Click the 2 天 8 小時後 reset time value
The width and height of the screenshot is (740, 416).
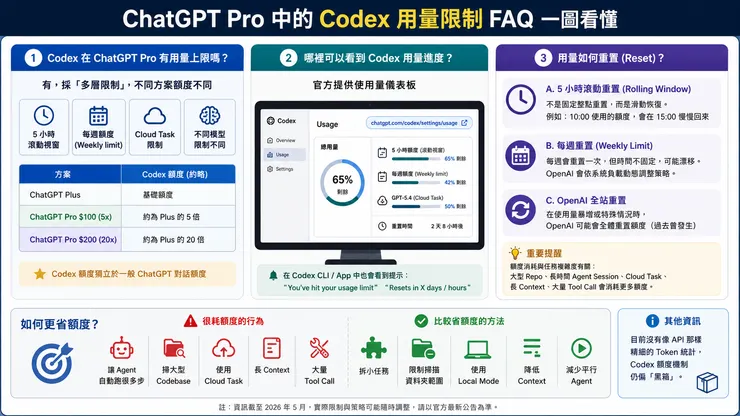tap(447, 226)
